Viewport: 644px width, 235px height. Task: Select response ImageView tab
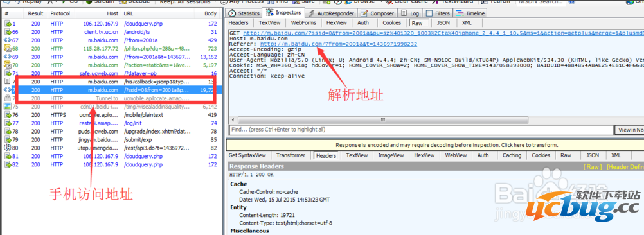[391, 155]
